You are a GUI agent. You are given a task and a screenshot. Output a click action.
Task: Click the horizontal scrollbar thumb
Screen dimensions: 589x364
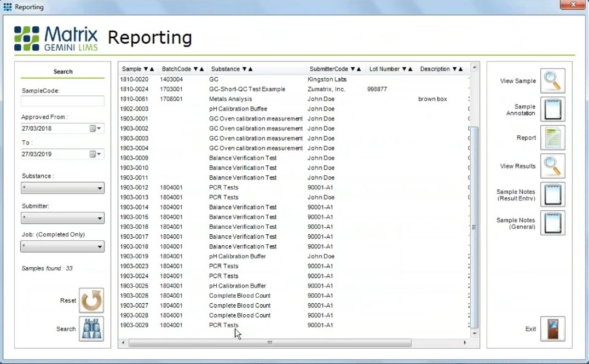(270, 343)
